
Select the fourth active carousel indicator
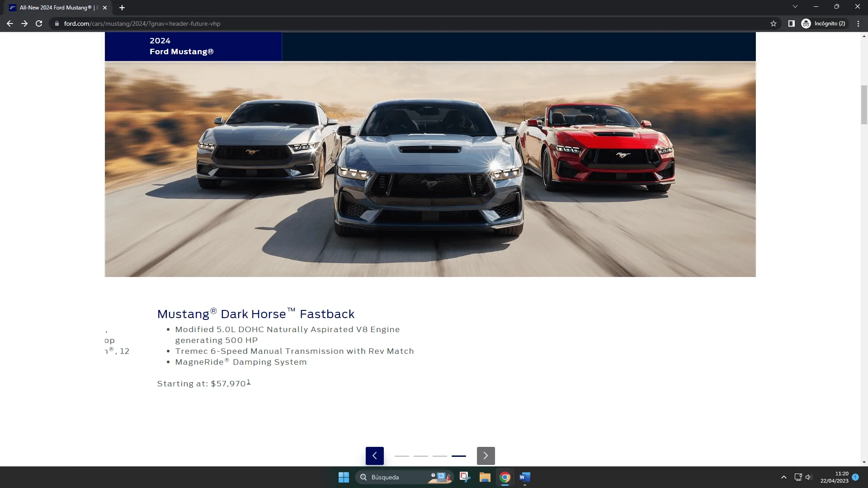(459, 456)
